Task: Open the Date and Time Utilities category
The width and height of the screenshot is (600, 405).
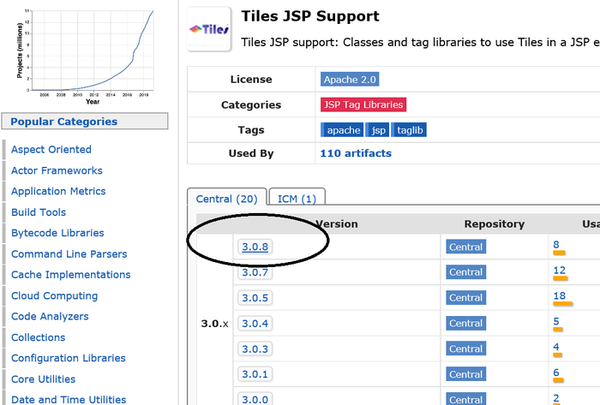Action: (x=68, y=399)
